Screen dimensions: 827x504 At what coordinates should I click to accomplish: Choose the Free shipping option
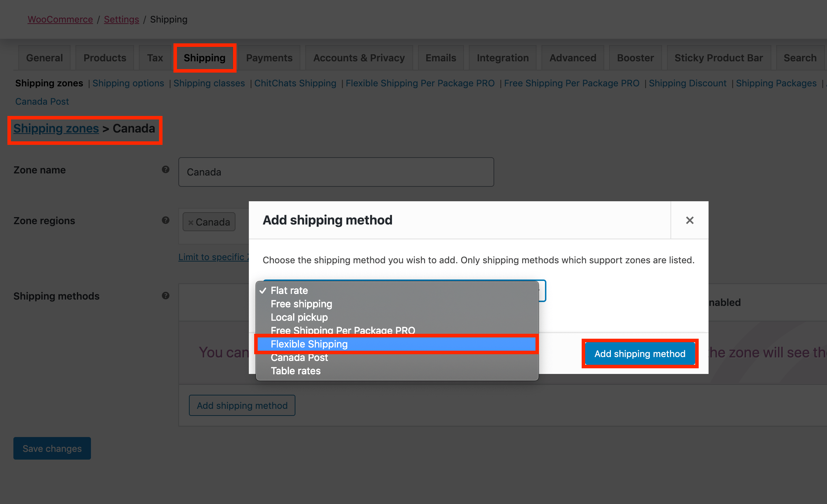[301, 304]
